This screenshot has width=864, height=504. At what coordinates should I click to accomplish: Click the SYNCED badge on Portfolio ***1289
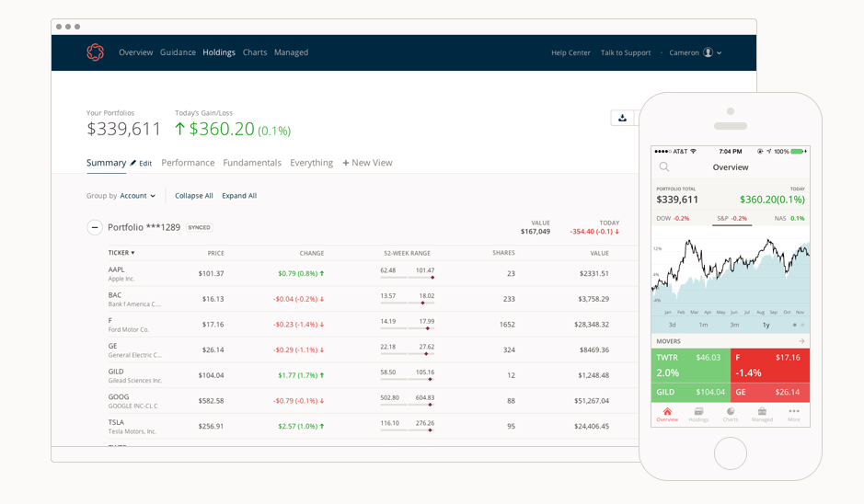pyautogui.click(x=199, y=227)
